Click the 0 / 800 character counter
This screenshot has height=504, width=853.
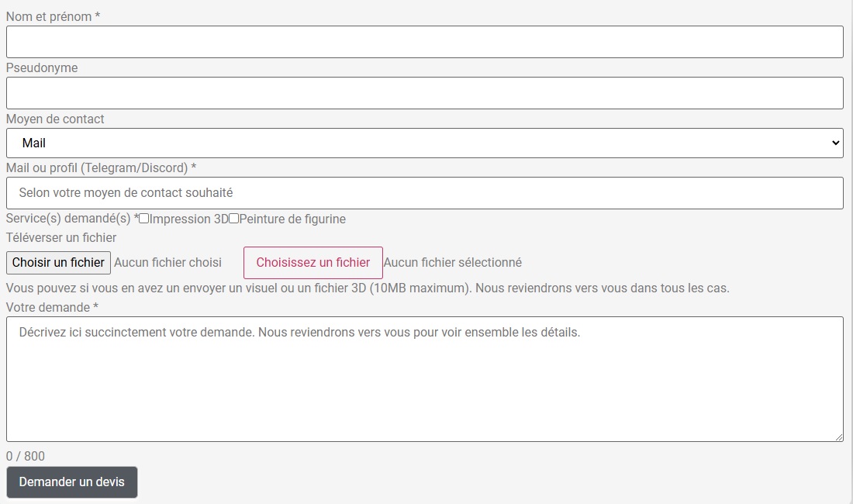click(26, 456)
